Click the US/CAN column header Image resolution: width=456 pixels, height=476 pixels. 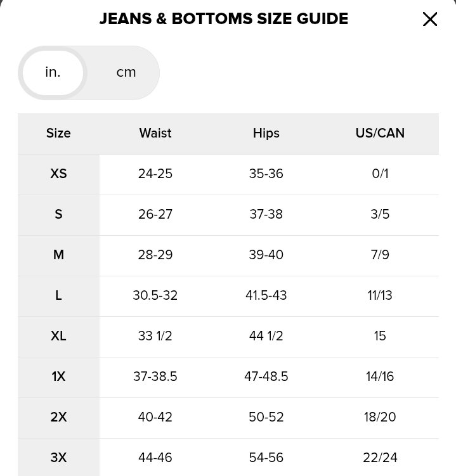[x=380, y=133]
